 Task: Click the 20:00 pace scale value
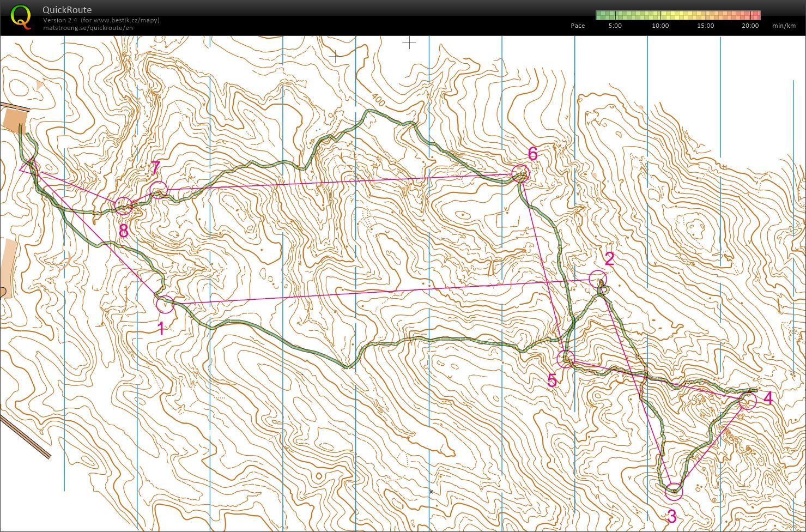750,26
